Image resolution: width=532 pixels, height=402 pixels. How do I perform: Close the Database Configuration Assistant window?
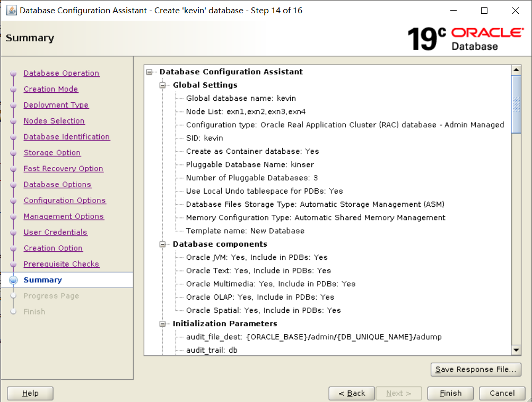(x=516, y=11)
